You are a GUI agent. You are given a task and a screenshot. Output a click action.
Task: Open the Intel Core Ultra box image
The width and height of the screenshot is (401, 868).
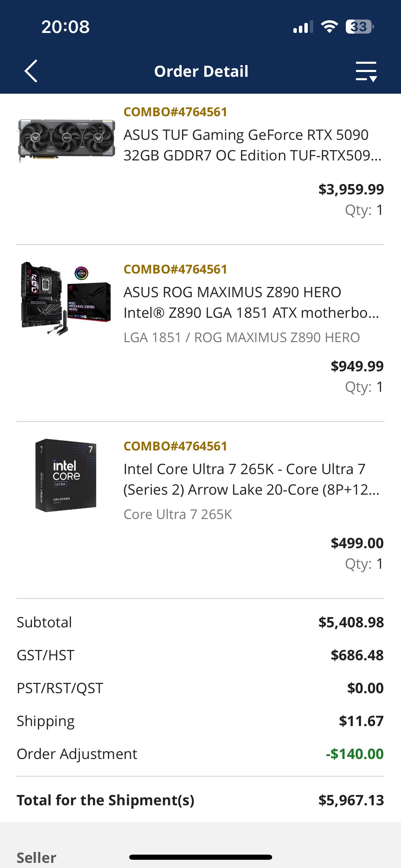click(66, 475)
